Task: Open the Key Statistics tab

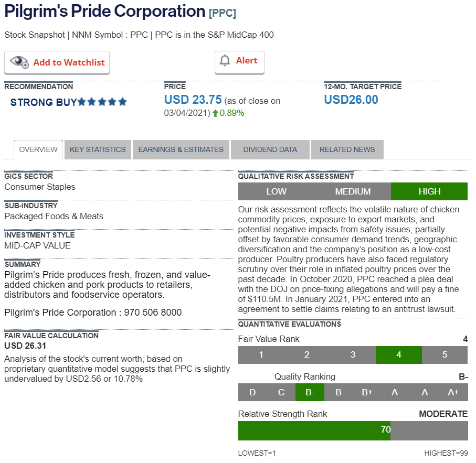Action: click(98, 149)
